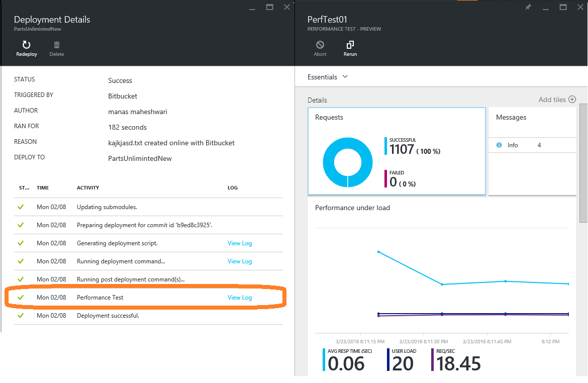This screenshot has width=588, height=383.
Task: Click the Info message icon
Action: [x=499, y=145]
